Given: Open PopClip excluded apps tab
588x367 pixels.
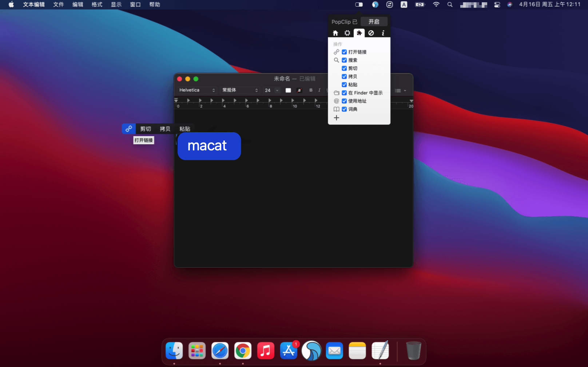Looking at the screenshot, I should coord(371,33).
